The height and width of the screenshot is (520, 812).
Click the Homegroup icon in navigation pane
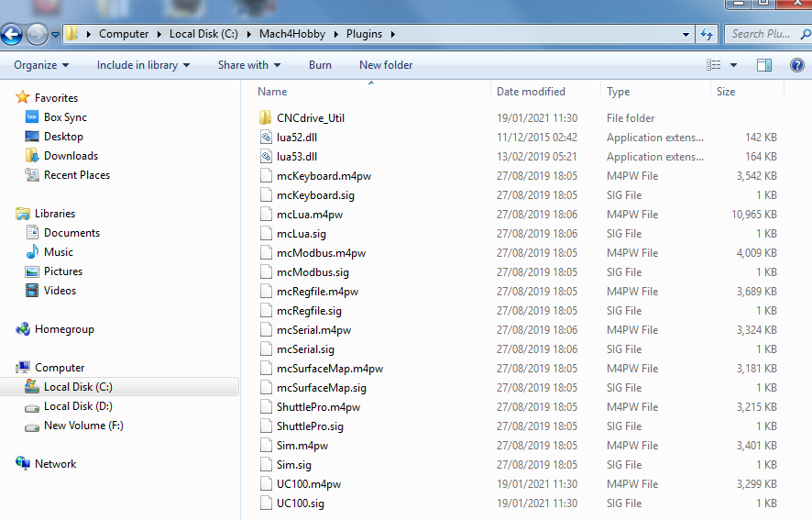[x=24, y=329]
